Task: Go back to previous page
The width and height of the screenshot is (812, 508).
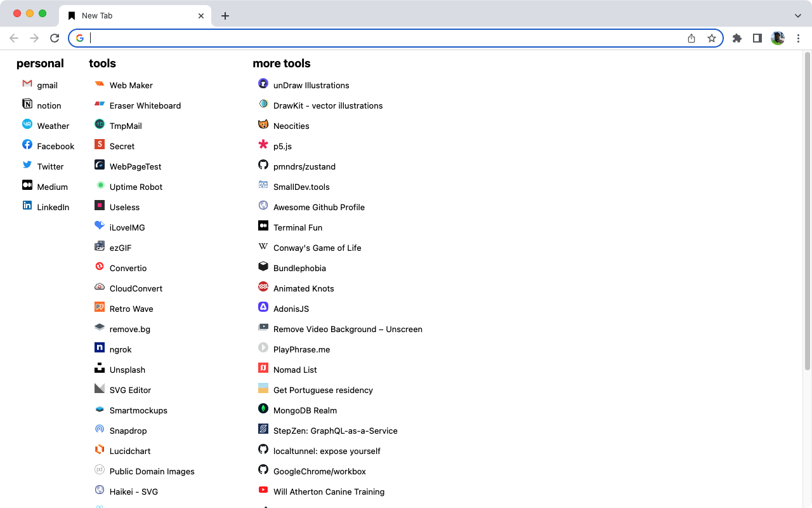Action: [x=14, y=38]
